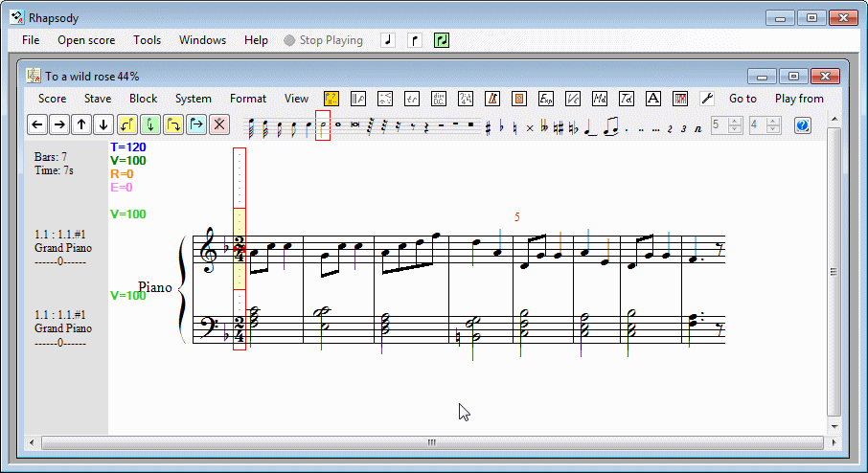Open the Block dropdown menu

144,99
